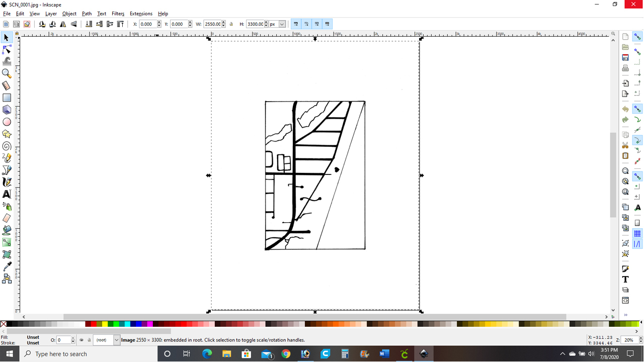Toggle snap to grids button
644x362 pixels.
point(637,234)
